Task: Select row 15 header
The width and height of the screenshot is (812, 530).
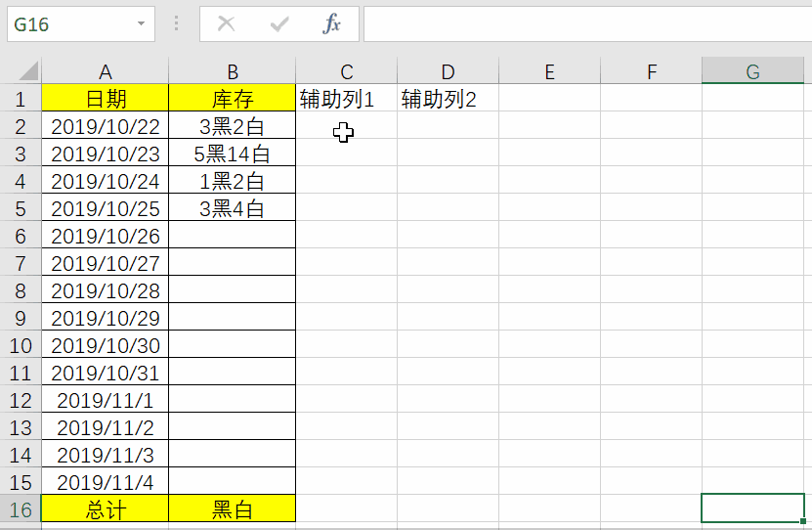Action: pyautogui.click(x=21, y=483)
